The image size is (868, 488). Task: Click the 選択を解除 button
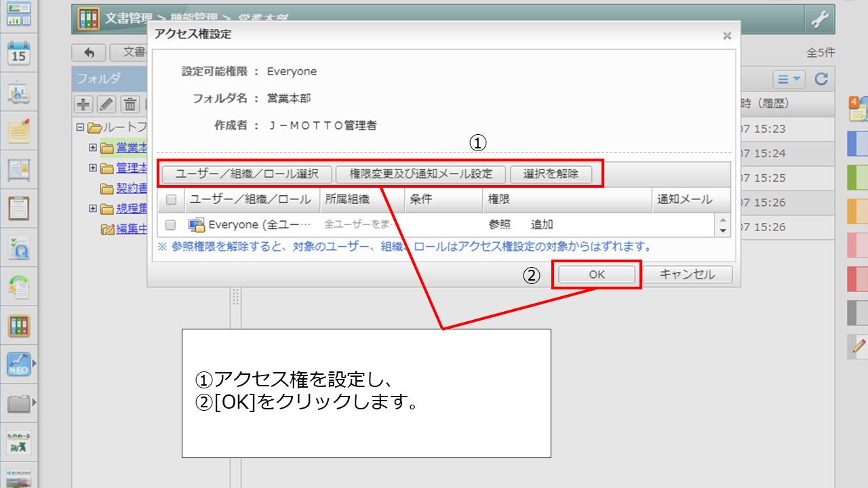(x=551, y=174)
